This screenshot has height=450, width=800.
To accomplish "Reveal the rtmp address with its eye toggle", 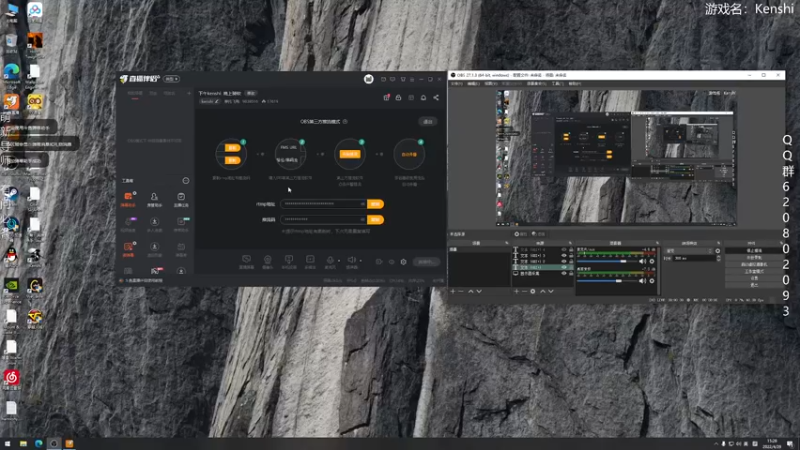I will [363, 204].
